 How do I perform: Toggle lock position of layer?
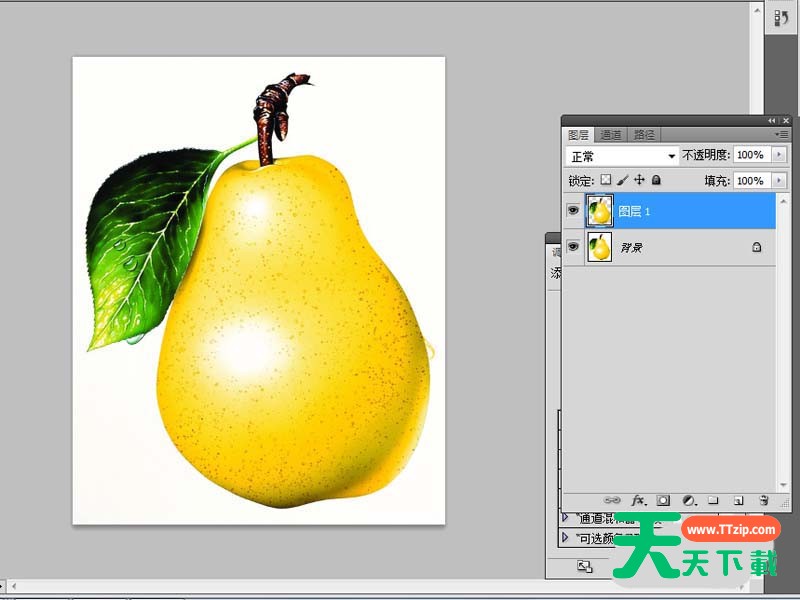(639, 181)
